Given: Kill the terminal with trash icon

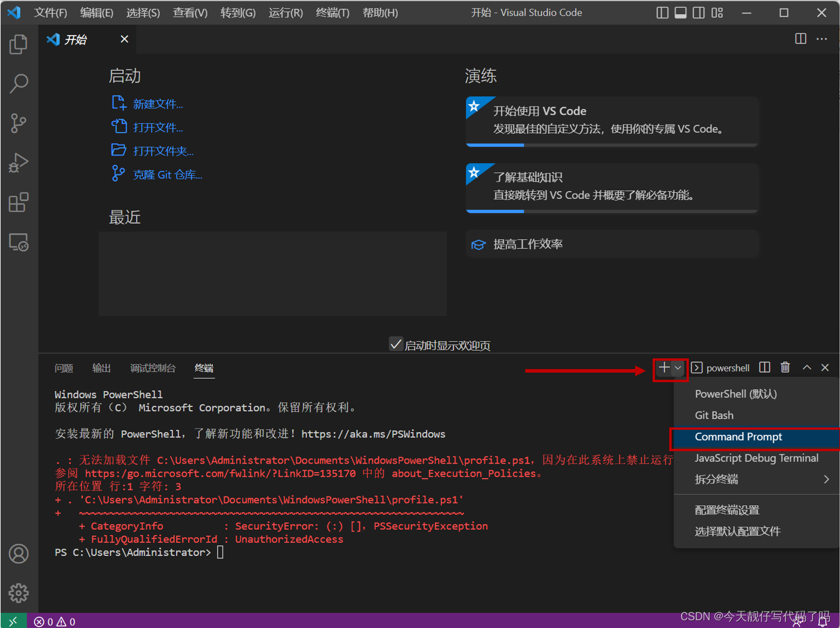Looking at the screenshot, I should (785, 367).
